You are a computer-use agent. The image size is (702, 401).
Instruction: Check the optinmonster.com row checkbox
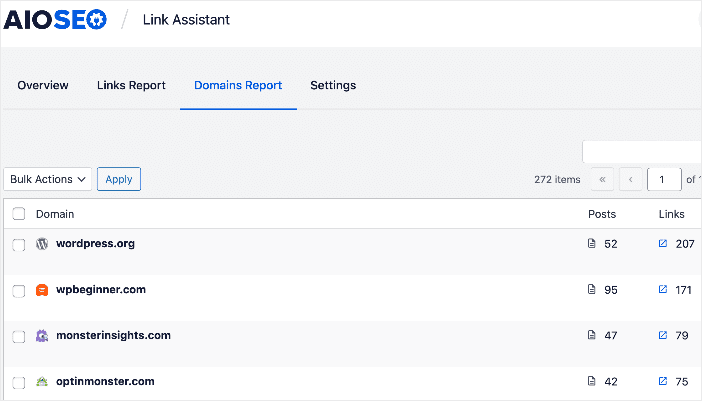coord(19,383)
